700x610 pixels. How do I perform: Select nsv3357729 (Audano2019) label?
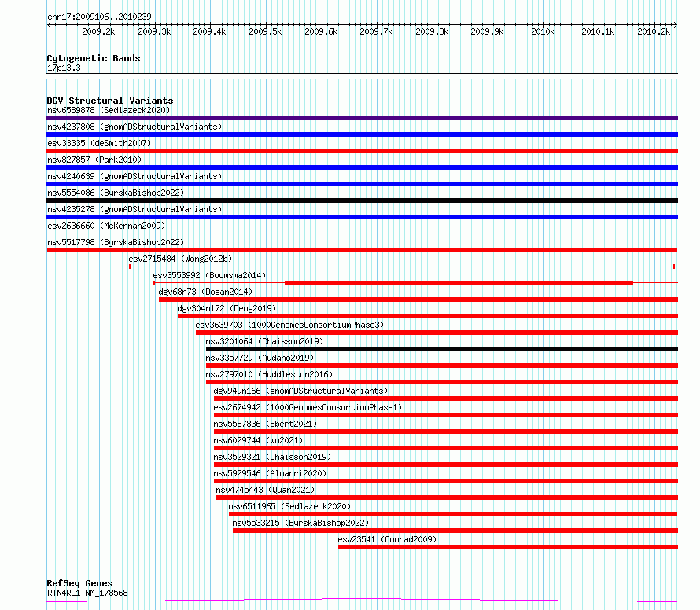pos(260,358)
